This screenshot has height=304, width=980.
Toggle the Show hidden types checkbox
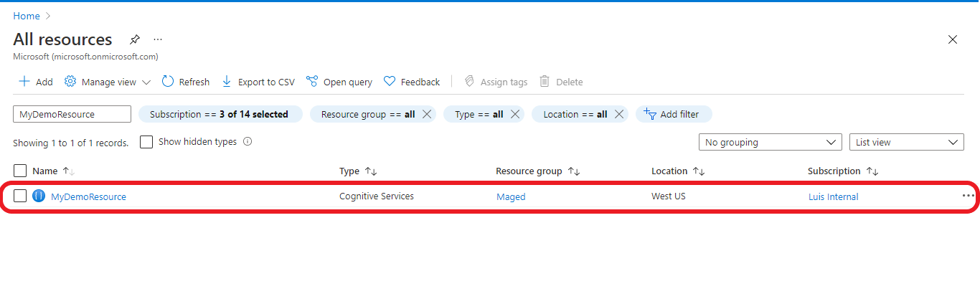[x=146, y=142]
